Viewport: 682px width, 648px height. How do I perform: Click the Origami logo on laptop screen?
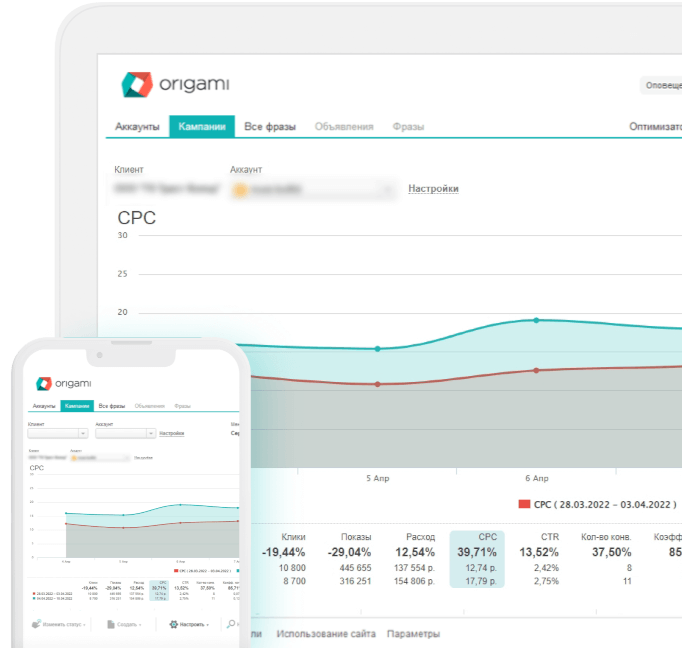coord(175,84)
